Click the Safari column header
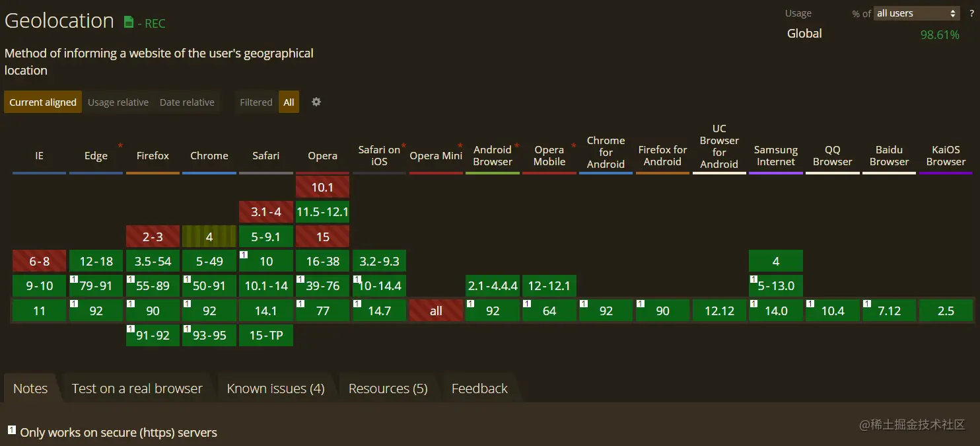 coord(266,156)
